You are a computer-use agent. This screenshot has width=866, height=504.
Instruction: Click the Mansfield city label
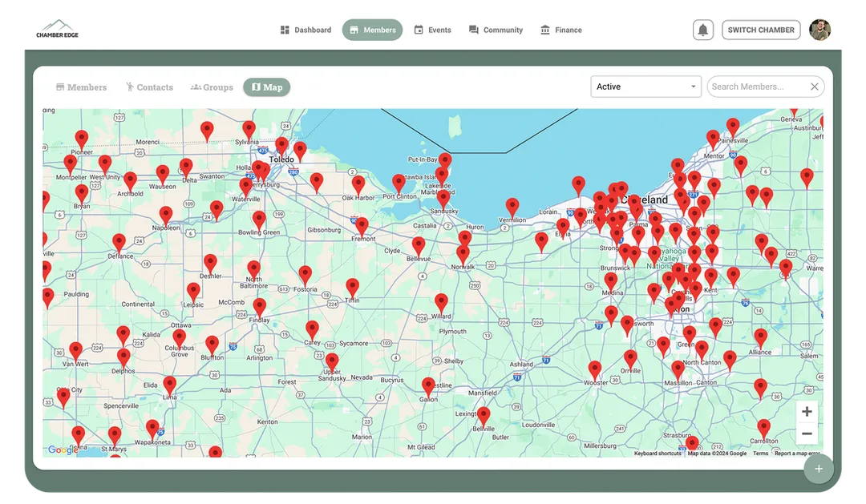click(x=483, y=393)
